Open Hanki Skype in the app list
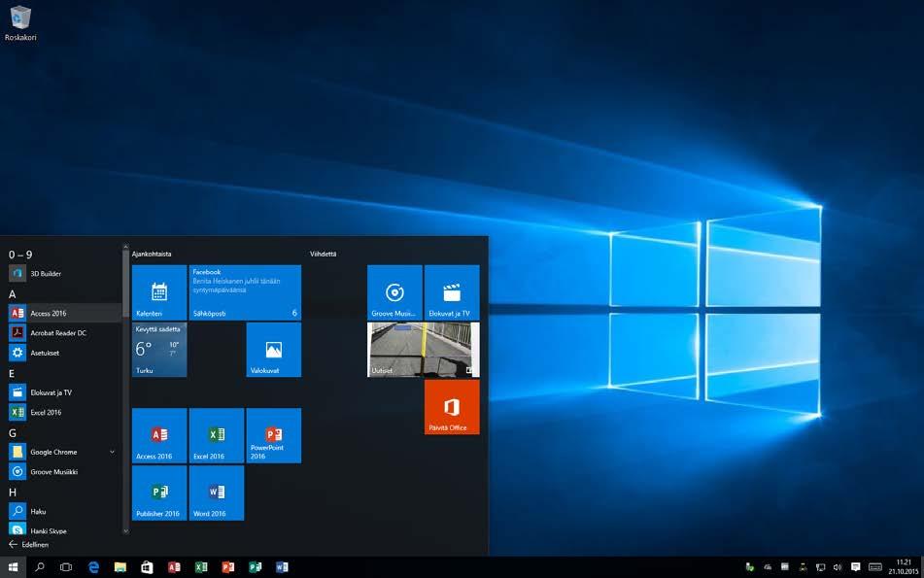 point(64,529)
